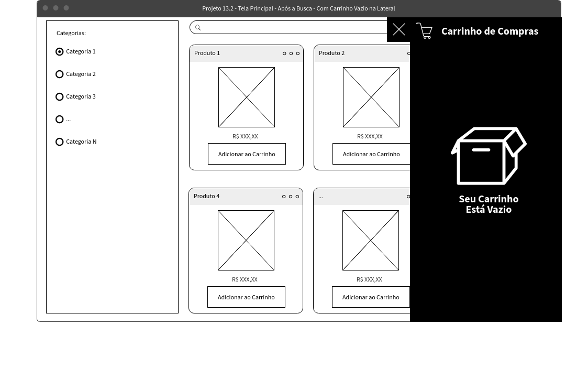Screen dimensions: 588x379
Task: Close the shopping cart side panel
Action: [x=398, y=29]
